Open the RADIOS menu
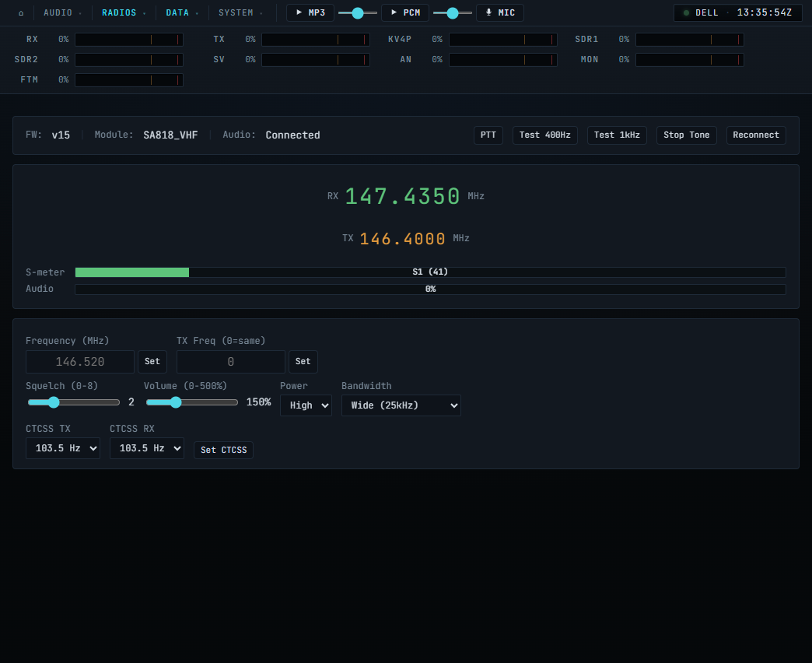The width and height of the screenshot is (812, 663). point(124,13)
